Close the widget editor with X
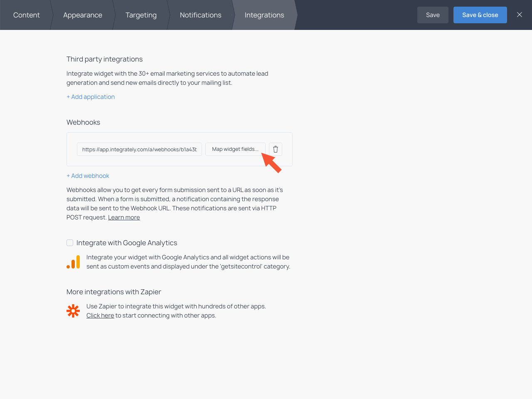This screenshot has height=399, width=532. [519, 15]
